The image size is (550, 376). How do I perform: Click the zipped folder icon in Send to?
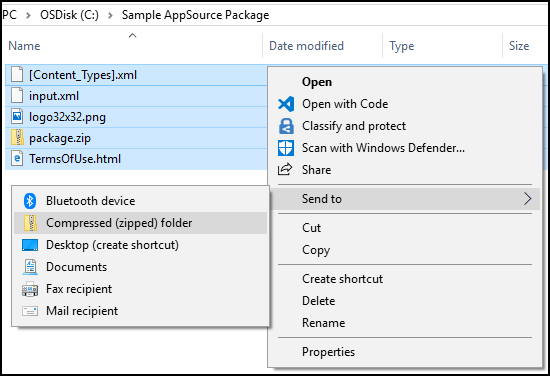(x=30, y=223)
